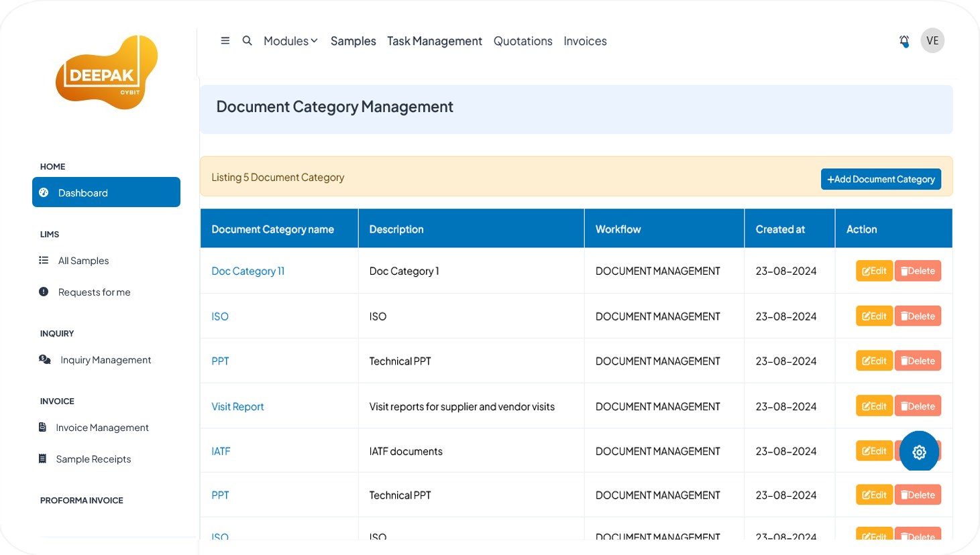This screenshot has height=555, width=980.
Task: Click the Requests for me alert icon
Action: (44, 292)
